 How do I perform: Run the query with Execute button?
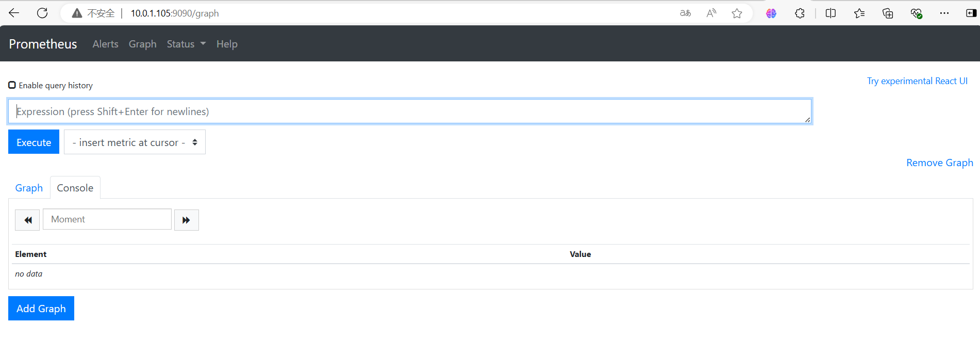(x=34, y=142)
